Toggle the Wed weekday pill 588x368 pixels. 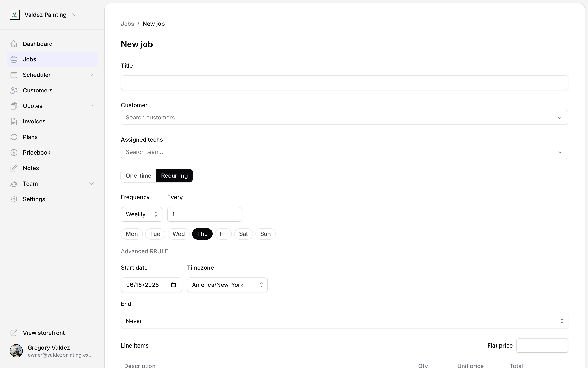click(x=179, y=234)
